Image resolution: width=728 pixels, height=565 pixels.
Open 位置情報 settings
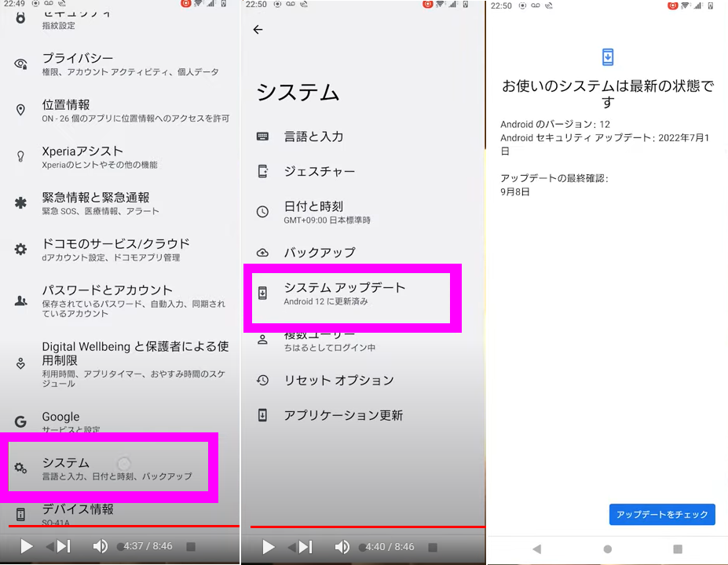point(120,111)
